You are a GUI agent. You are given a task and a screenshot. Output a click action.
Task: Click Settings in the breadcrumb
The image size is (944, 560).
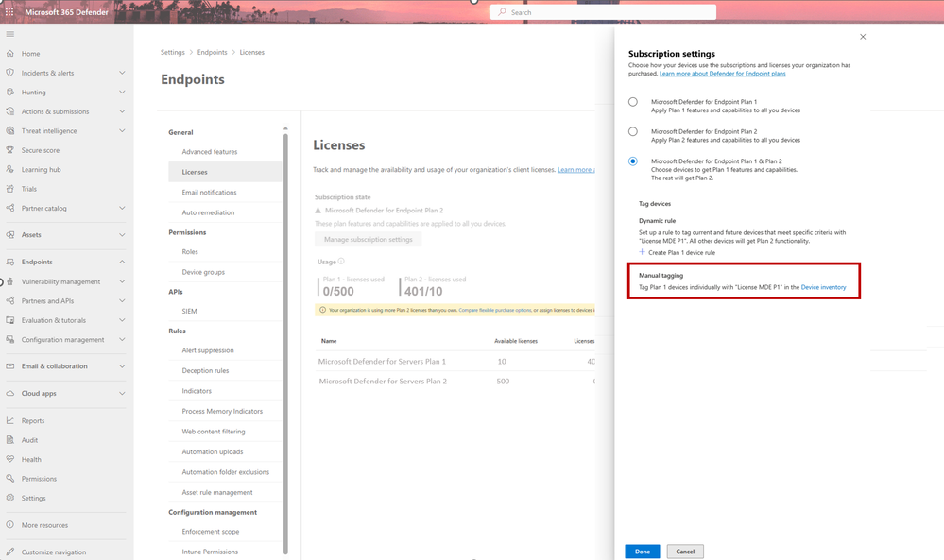(x=173, y=52)
